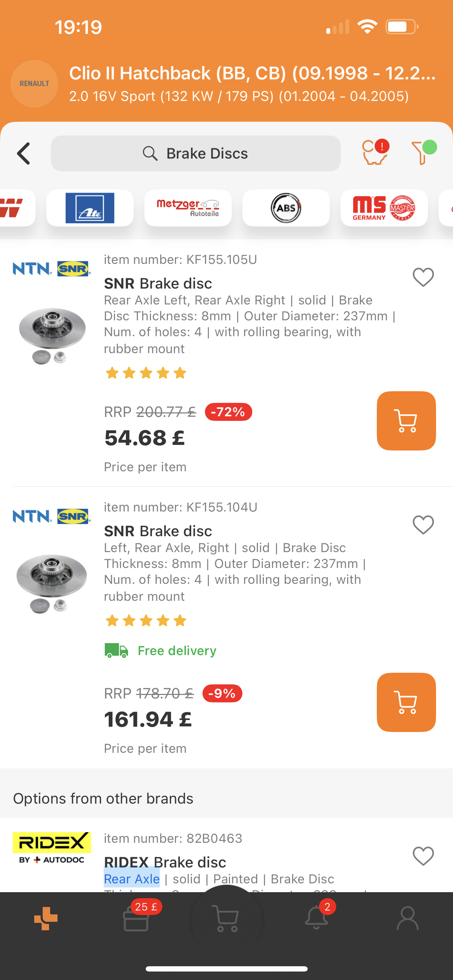
Task: Open the SNR Brake disc KF155.105U title
Action: pyautogui.click(x=158, y=283)
